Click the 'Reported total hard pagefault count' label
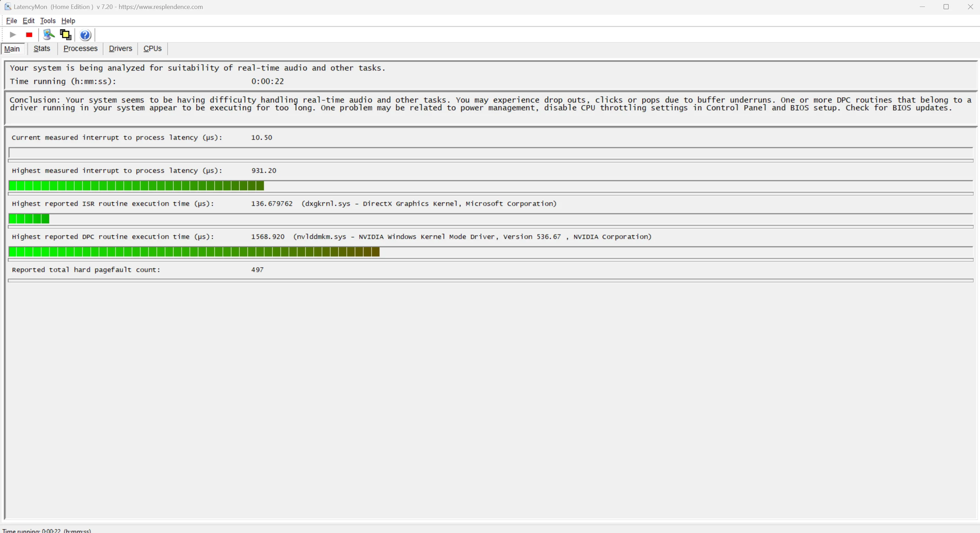Viewport: 980px width, 533px height. 86,270
